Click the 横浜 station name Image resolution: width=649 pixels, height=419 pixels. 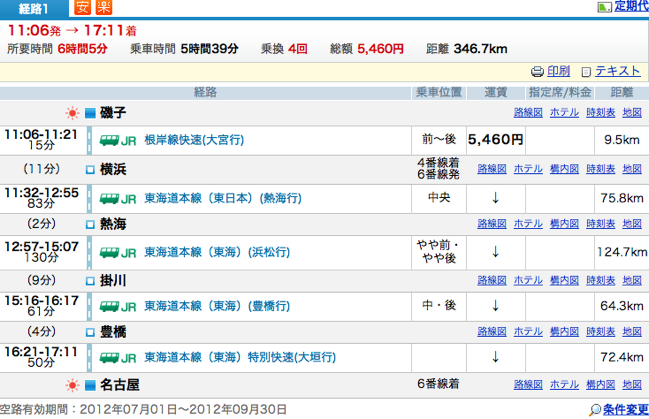[x=113, y=169]
